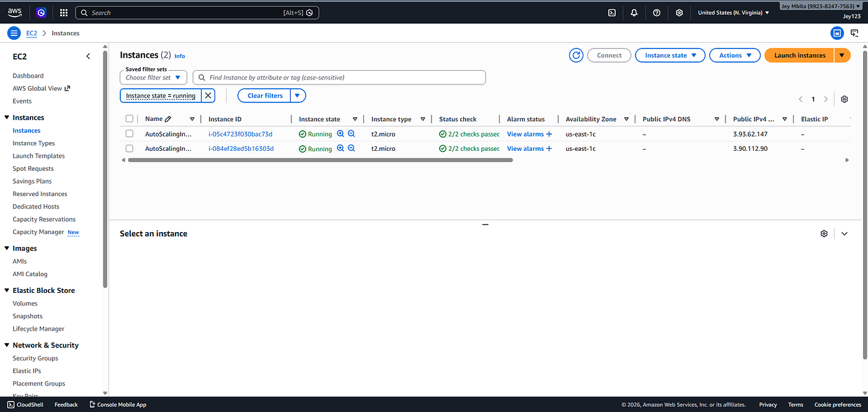Collapse the Network & Security section
The width and height of the screenshot is (868, 412).
pyautogui.click(x=7, y=345)
